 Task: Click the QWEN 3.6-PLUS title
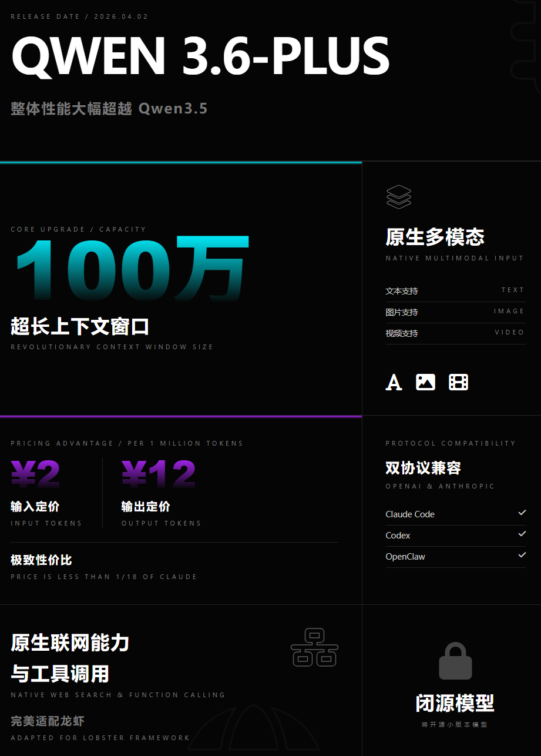point(200,56)
